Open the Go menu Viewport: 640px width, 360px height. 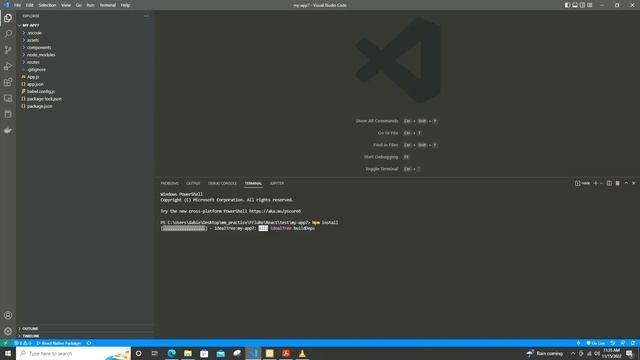[79, 5]
